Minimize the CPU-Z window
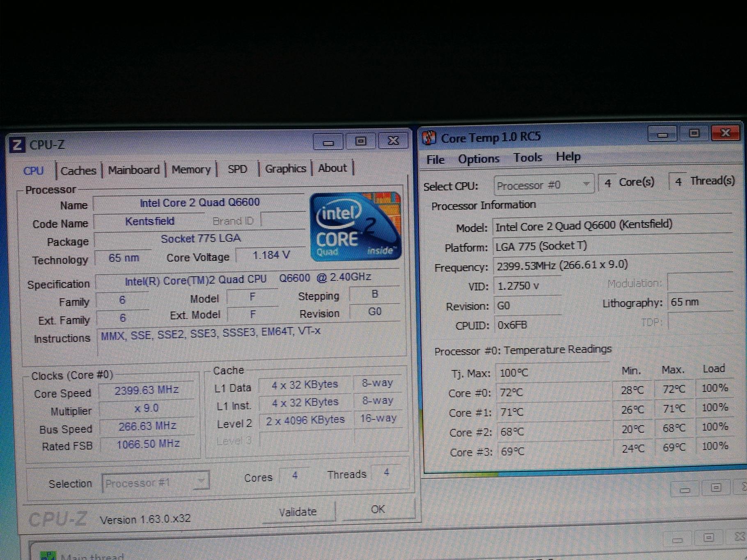Image resolution: width=747 pixels, height=560 pixels. click(328, 142)
